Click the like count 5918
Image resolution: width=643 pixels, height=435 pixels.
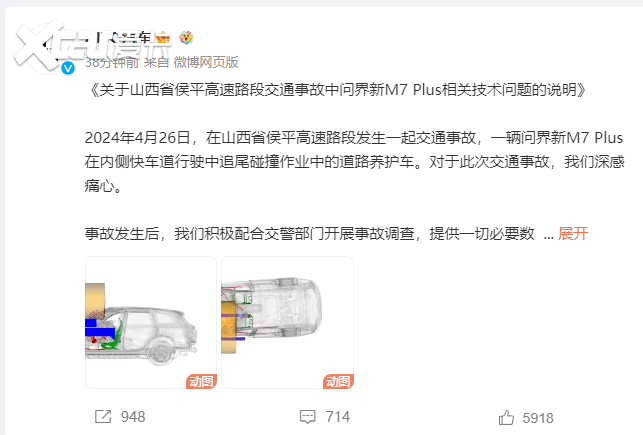[538, 418]
